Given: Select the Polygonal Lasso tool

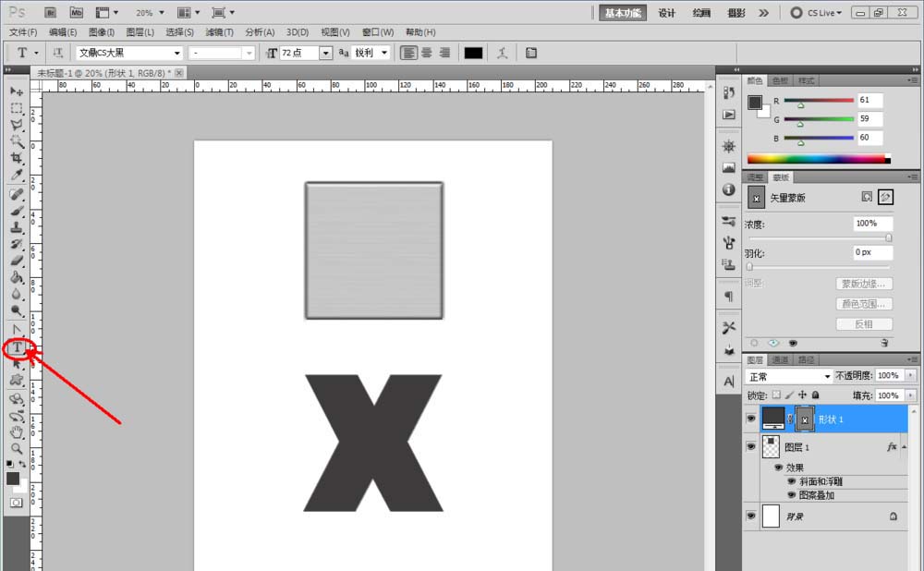Looking at the screenshot, I should pos(17,125).
